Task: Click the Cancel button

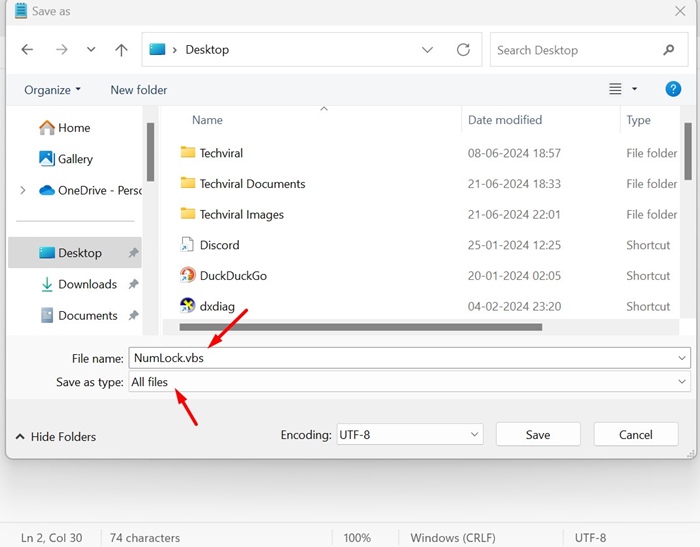Action: pos(635,435)
